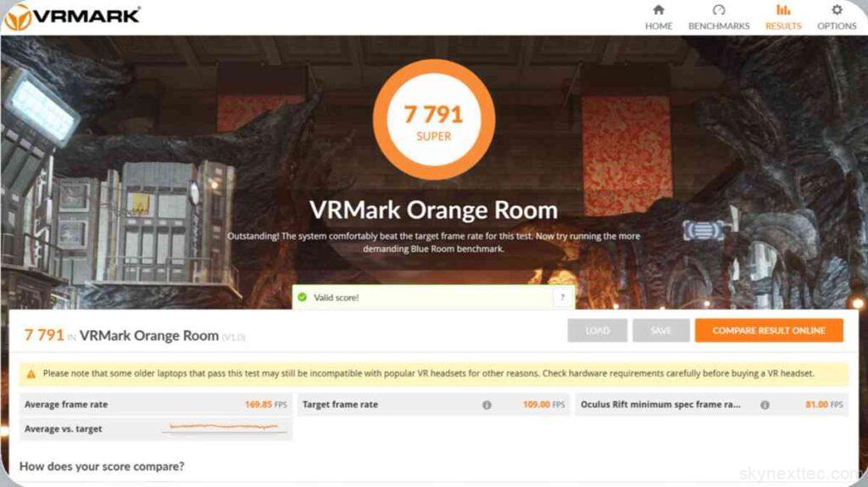Click the Home house icon
The width and height of the screenshot is (868, 487).
pos(658,9)
